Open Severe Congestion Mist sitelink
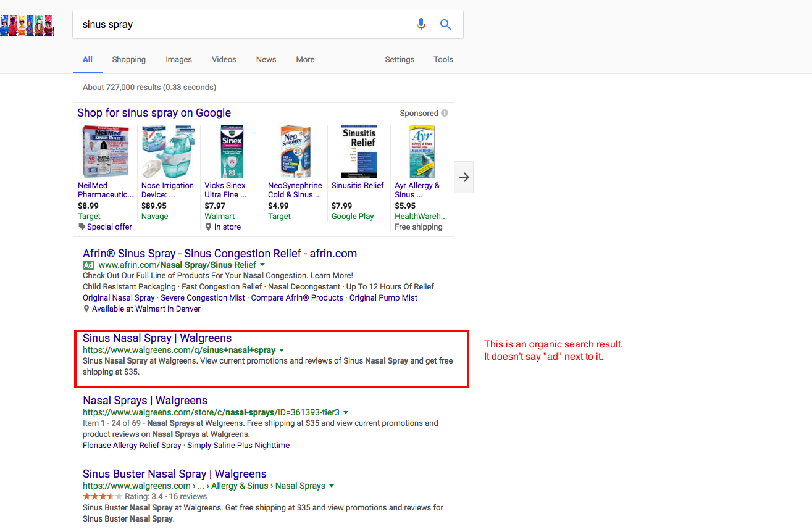Screen dimensions: 812x532 [x=203, y=297]
